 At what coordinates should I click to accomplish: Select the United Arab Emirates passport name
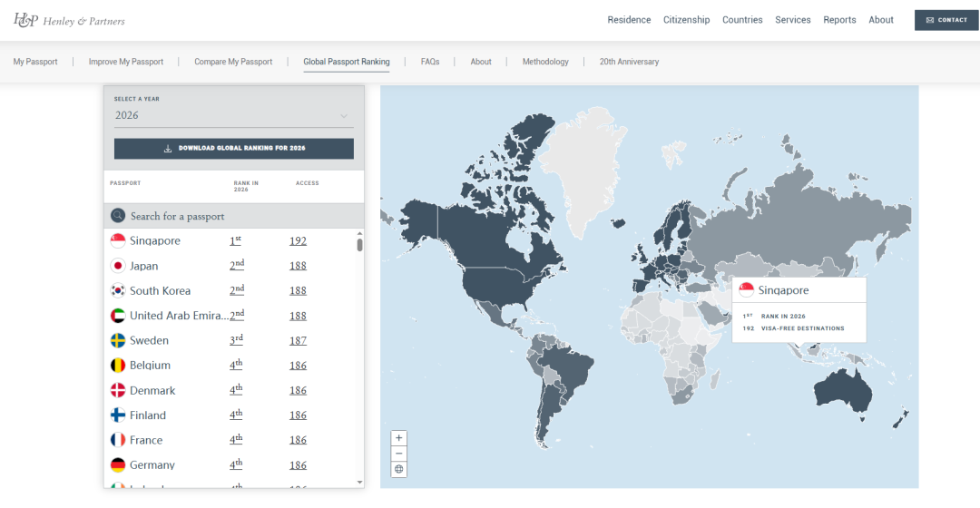tap(179, 316)
